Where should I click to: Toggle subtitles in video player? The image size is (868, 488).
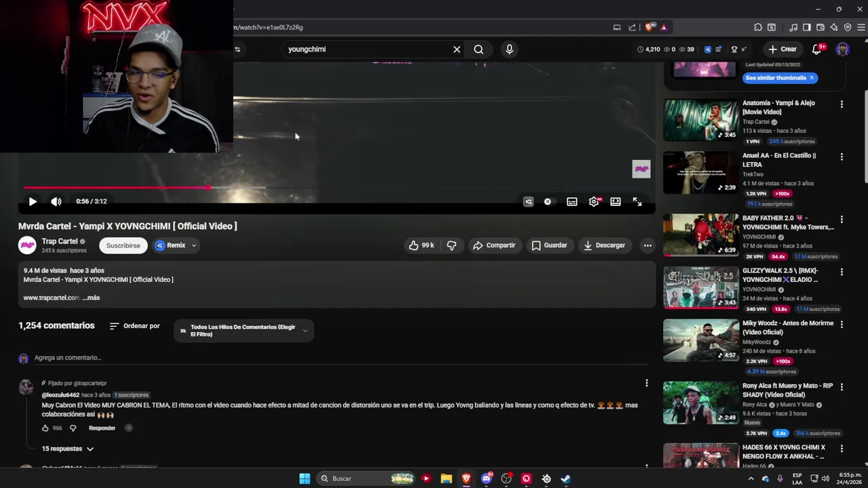coord(572,201)
